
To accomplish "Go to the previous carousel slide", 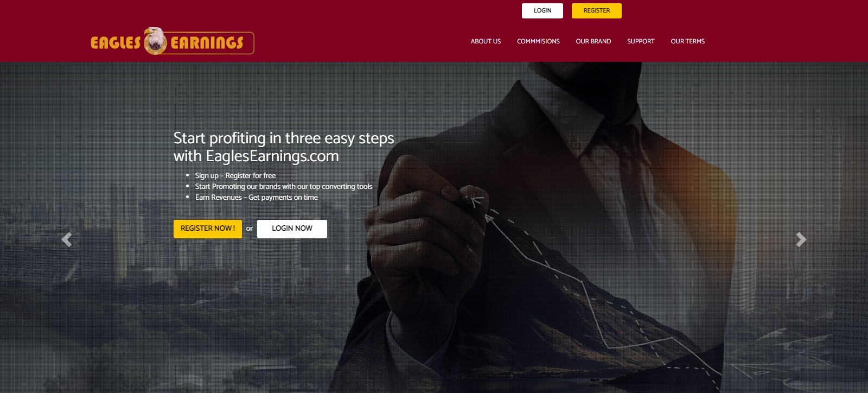I will coord(67,239).
